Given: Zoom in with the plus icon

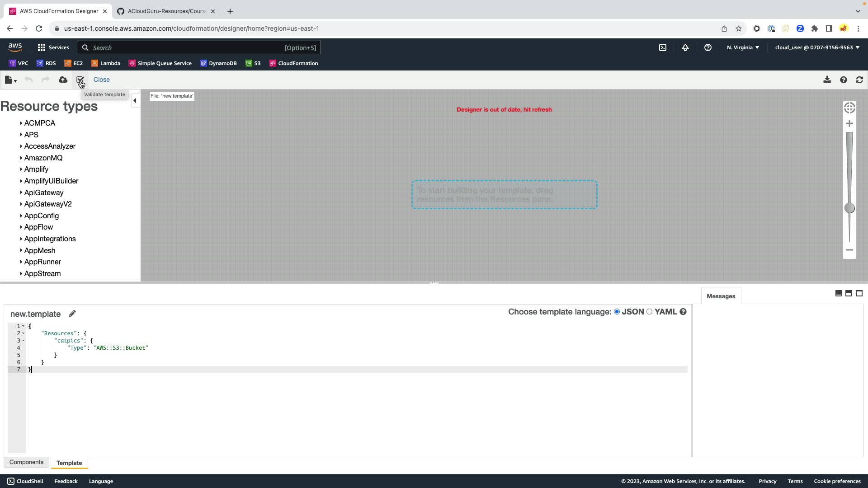Looking at the screenshot, I should (849, 123).
